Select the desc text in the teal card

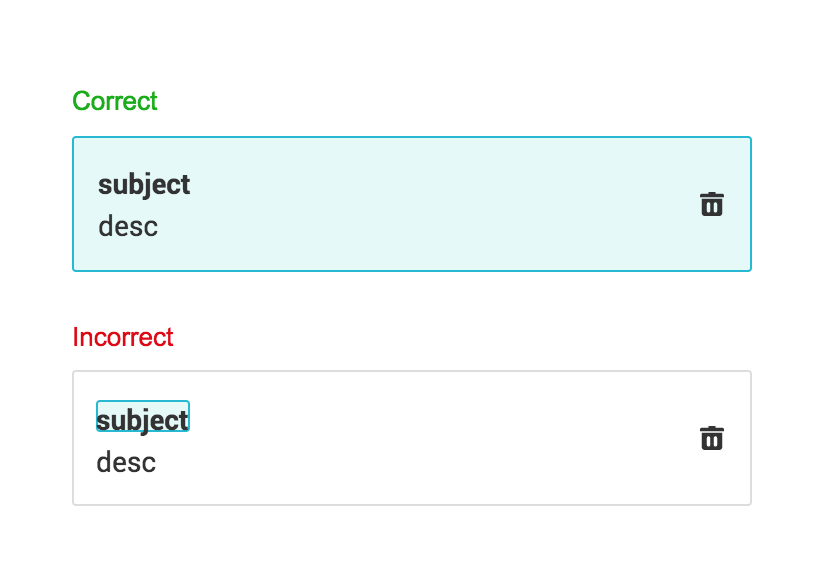click(x=128, y=226)
